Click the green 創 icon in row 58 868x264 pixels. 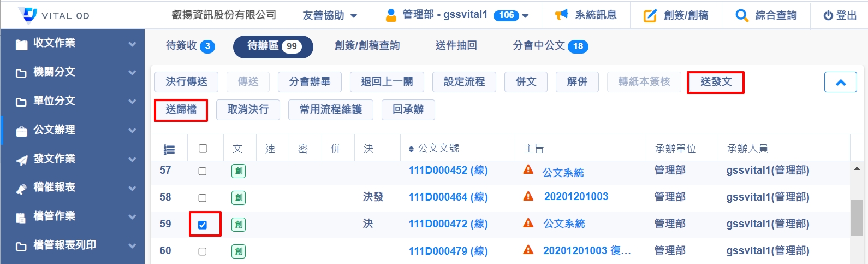click(239, 197)
